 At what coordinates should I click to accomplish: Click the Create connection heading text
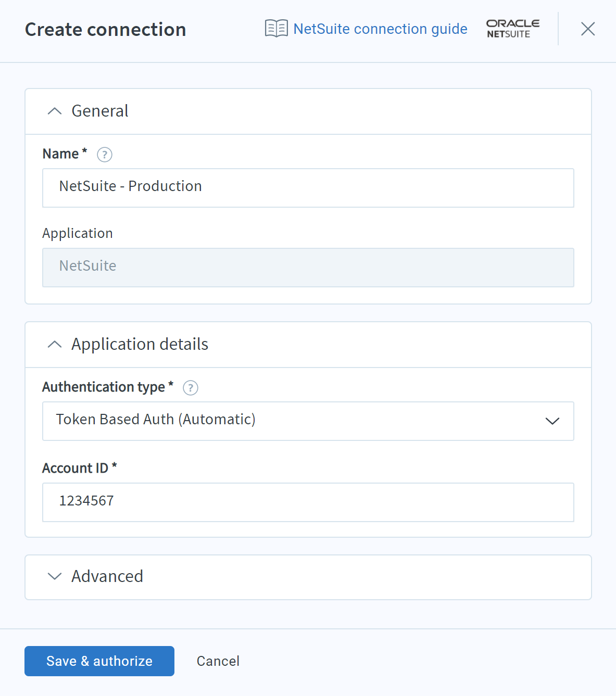click(106, 30)
